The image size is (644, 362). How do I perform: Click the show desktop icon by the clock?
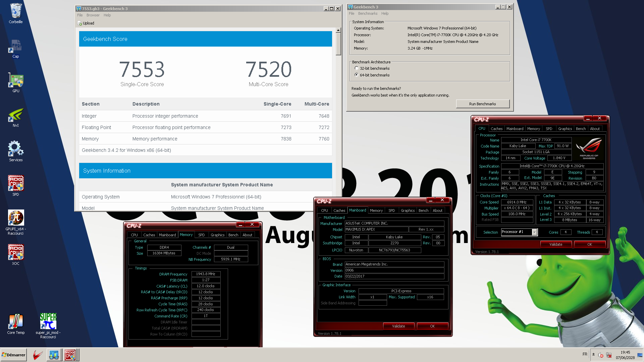[x=640, y=355]
